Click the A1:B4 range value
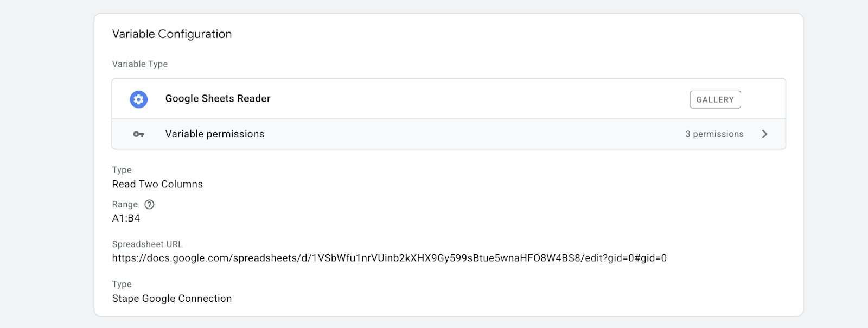This screenshot has height=328, width=868. click(126, 218)
